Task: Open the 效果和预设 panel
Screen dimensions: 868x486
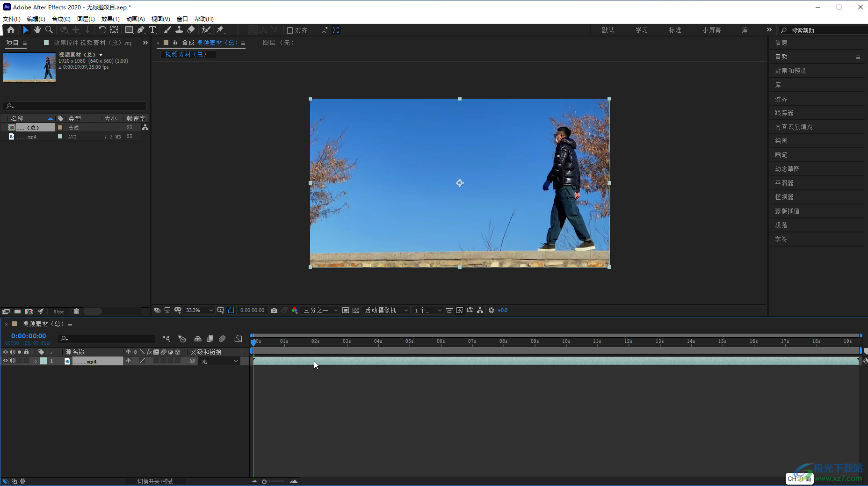Action: point(790,71)
